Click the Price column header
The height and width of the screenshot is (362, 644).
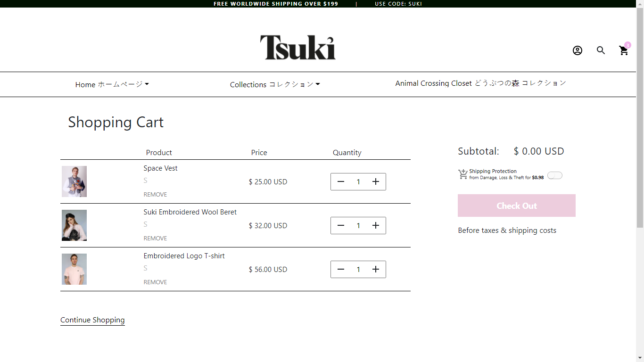[259, 153]
